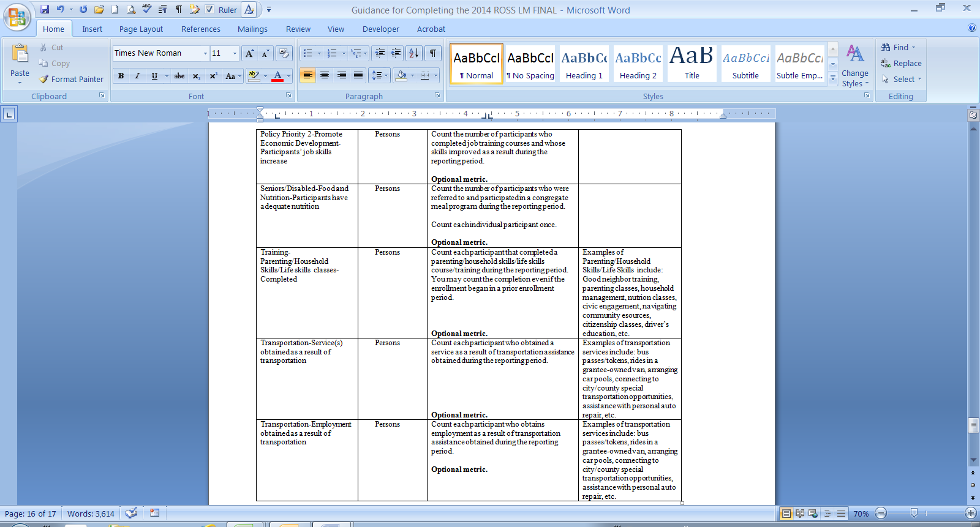Expand the bullets list dropdown arrow
Screen dimensions: 980x527
tap(319, 53)
